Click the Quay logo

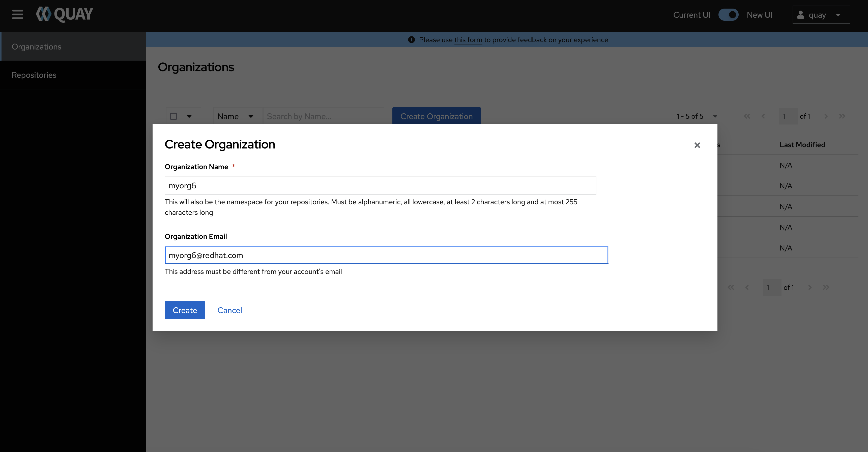[x=64, y=14]
